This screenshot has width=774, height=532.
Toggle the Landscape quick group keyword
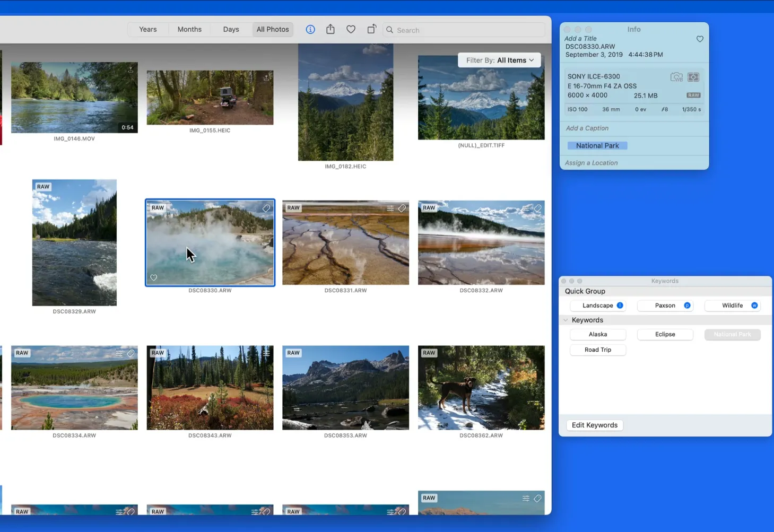pos(597,306)
